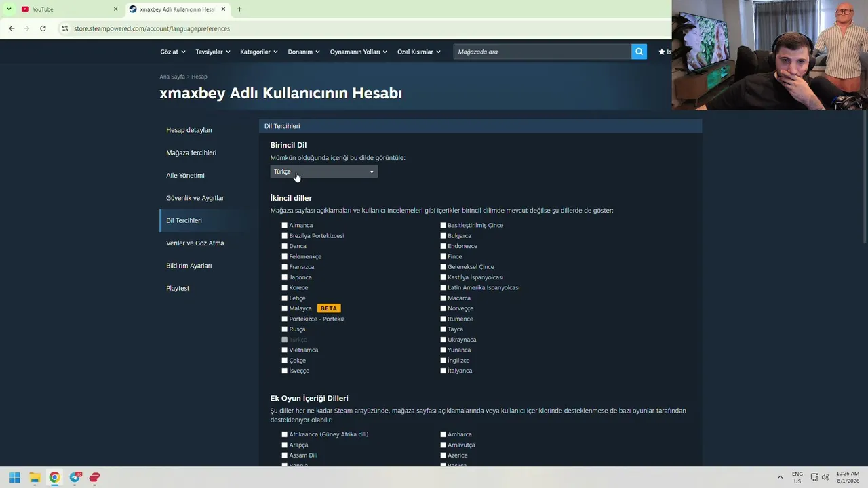Open the taskbar clock and date

click(848, 477)
